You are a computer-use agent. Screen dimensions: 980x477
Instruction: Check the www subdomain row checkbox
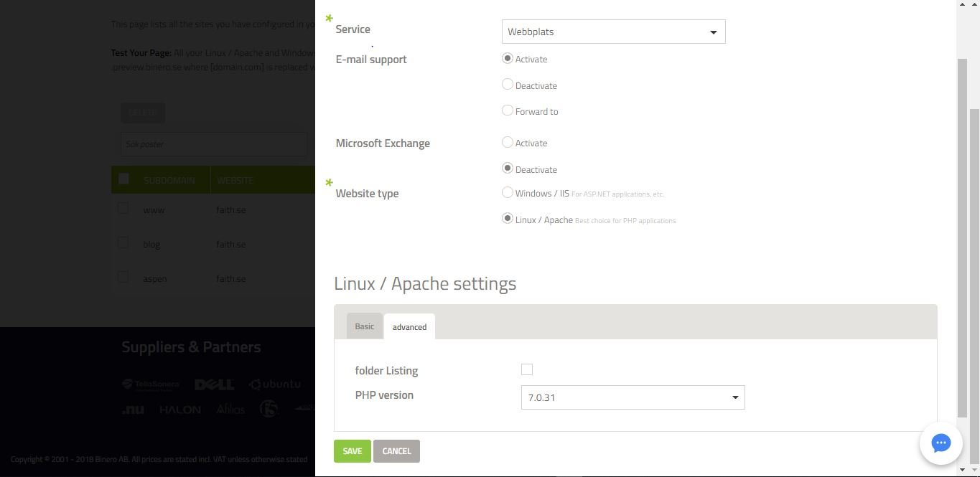pyautogui.click(x=123, y=209)
